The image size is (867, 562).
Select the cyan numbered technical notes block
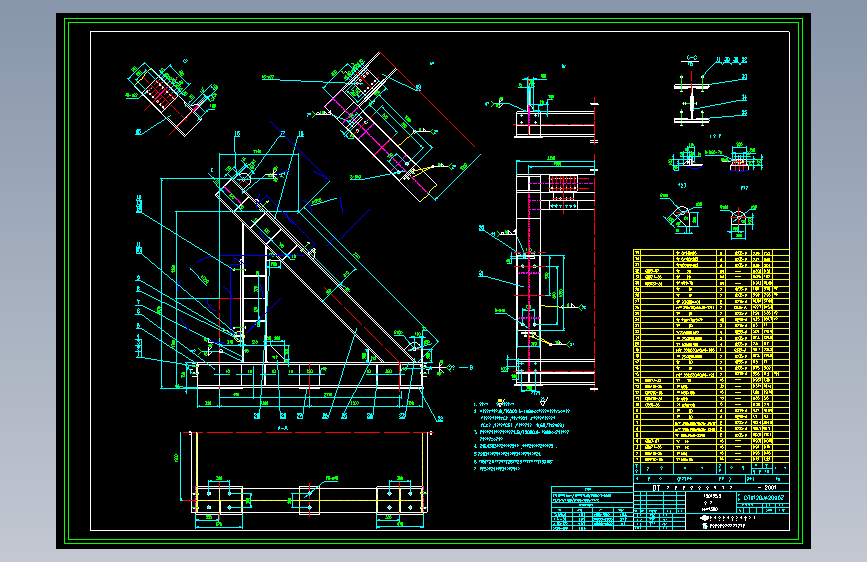click(x=522, y=437)
